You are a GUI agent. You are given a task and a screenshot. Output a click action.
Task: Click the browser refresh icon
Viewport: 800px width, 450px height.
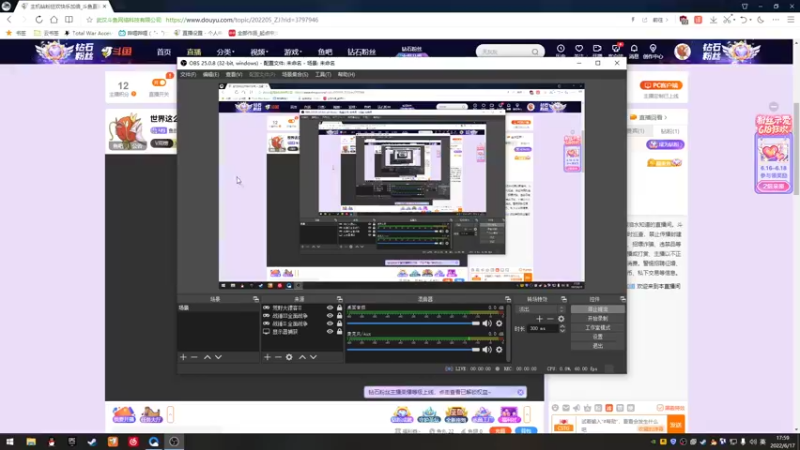pos(39,19)
